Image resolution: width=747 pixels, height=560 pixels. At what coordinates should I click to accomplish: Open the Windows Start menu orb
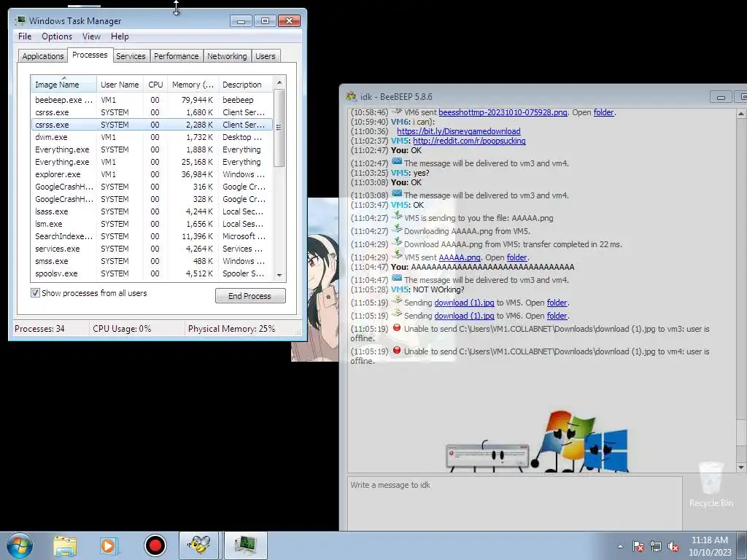[20, 545]
